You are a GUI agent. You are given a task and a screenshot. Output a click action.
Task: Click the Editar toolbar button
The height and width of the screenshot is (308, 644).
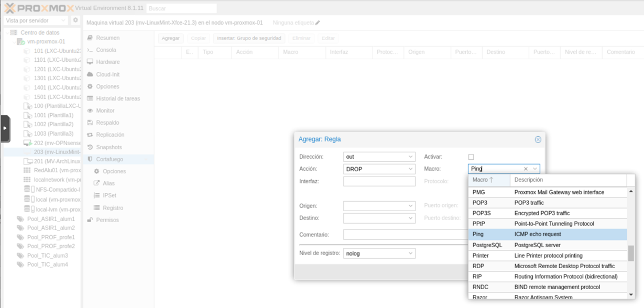coord(328,38)
